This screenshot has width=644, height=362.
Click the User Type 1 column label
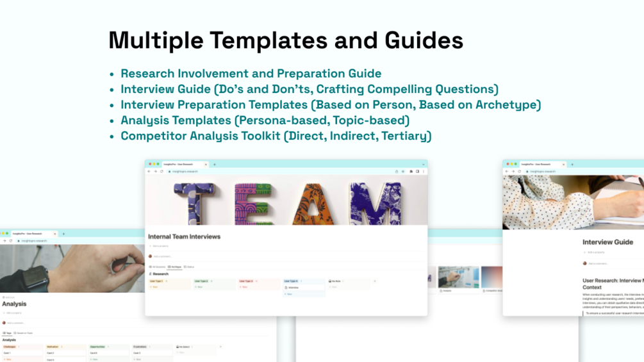pyautogui.click(x=156, y=281)
